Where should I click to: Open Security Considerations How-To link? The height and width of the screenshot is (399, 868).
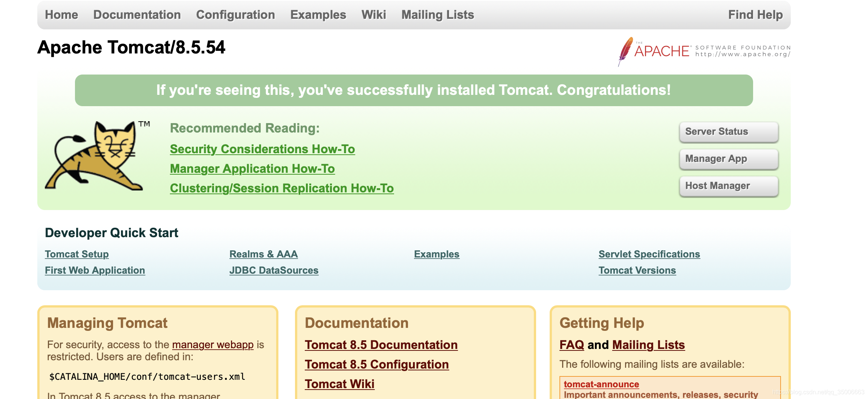pos(262,149)
